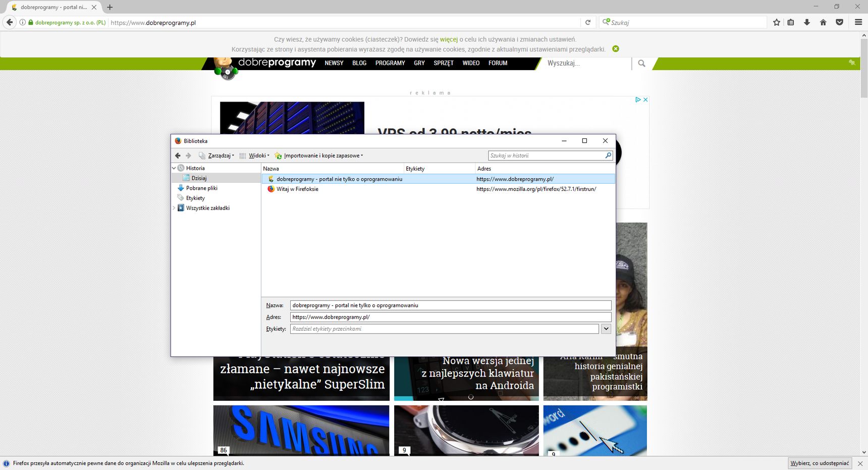Open a new tab with plus button

110,7
